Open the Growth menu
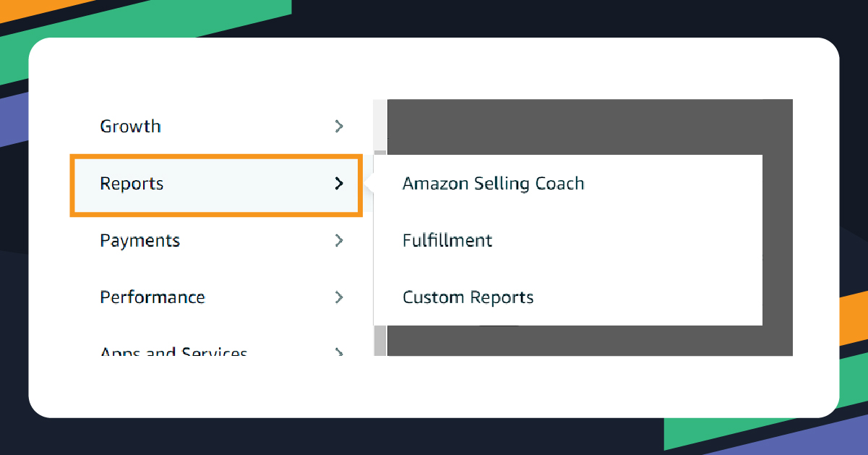The image size is (868, 455). pyautogui.click(x=130, y=126)
